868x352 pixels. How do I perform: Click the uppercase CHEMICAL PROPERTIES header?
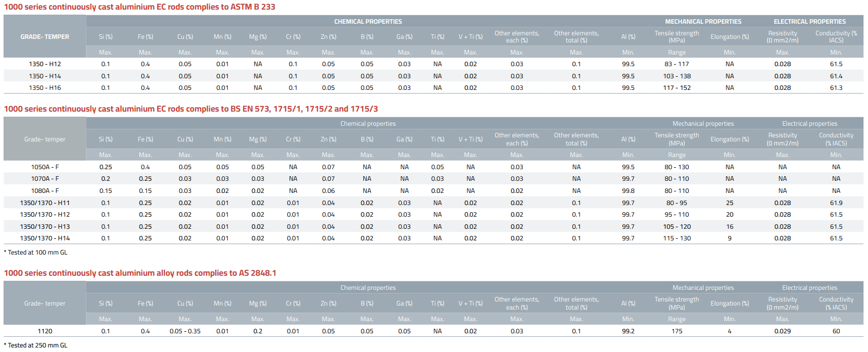pos(368,22)
